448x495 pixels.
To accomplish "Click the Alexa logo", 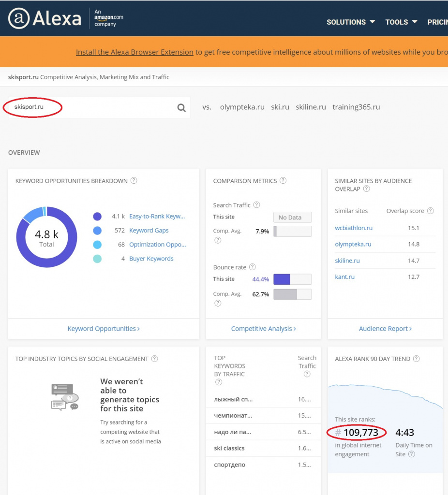I will tap(45, 18).
